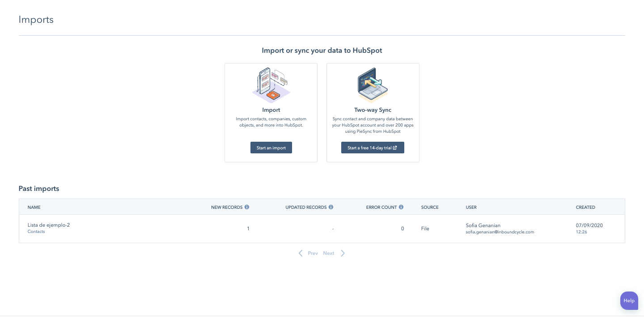Click the right chevron pagination arrow
The image size is (644, 317).
(343, 253)
